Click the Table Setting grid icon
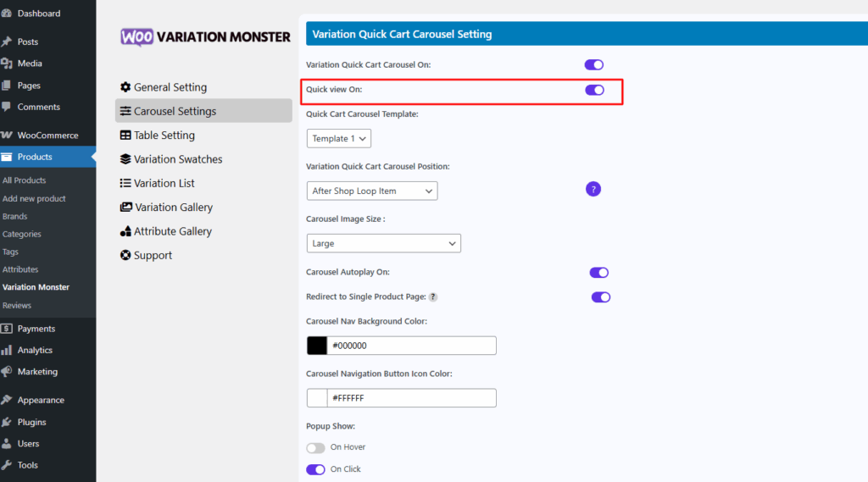 [125, 135]
